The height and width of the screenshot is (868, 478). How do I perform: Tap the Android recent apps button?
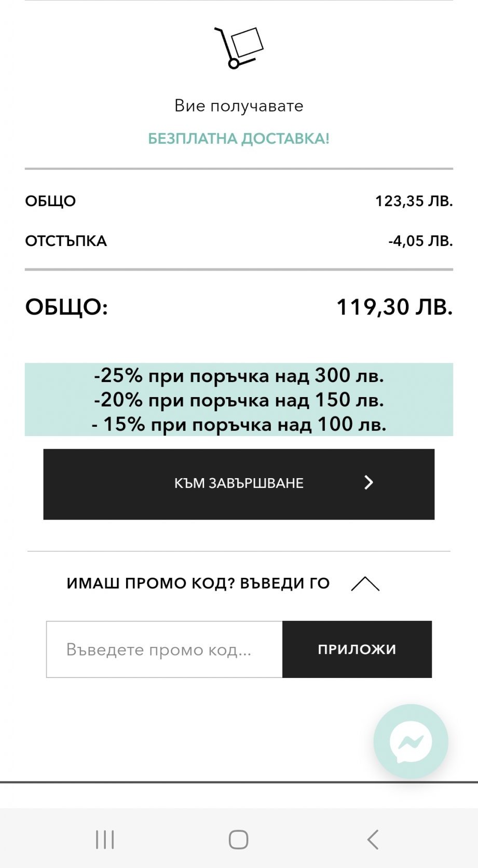click(x=105, y=839)
